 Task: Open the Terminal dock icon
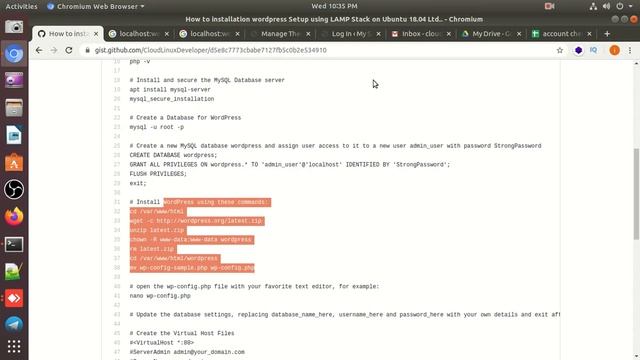point(14,244)
